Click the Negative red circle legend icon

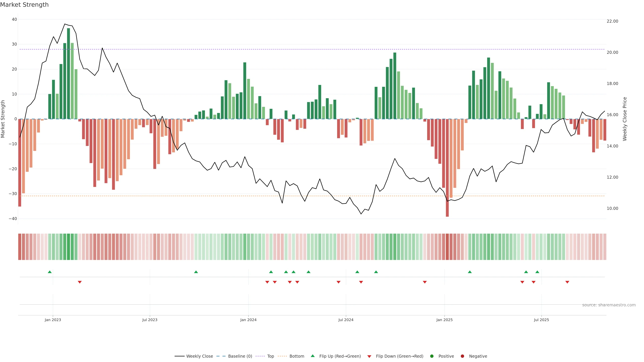point(462,356)
